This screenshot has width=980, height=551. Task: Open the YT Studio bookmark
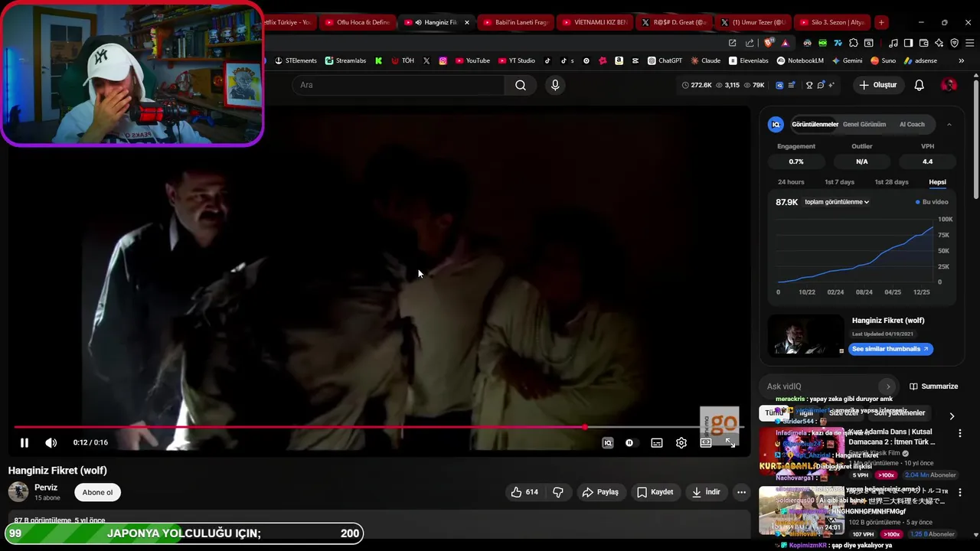[x=517, y=60]
